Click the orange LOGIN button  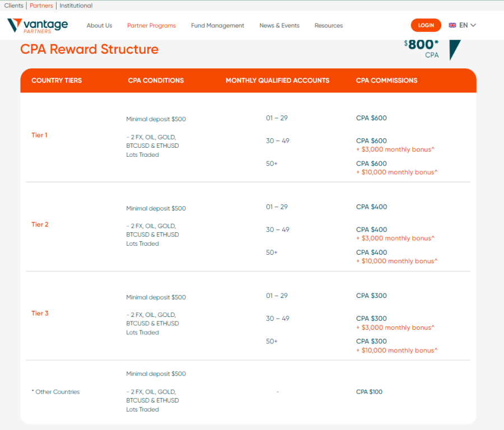[x=426, y=25]
